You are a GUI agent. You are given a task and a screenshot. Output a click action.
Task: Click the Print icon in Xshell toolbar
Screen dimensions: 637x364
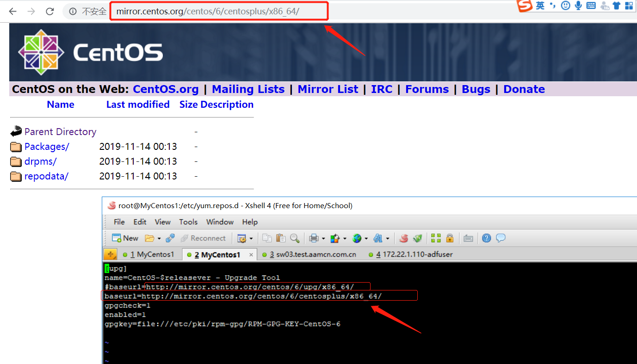click(314, 238)
